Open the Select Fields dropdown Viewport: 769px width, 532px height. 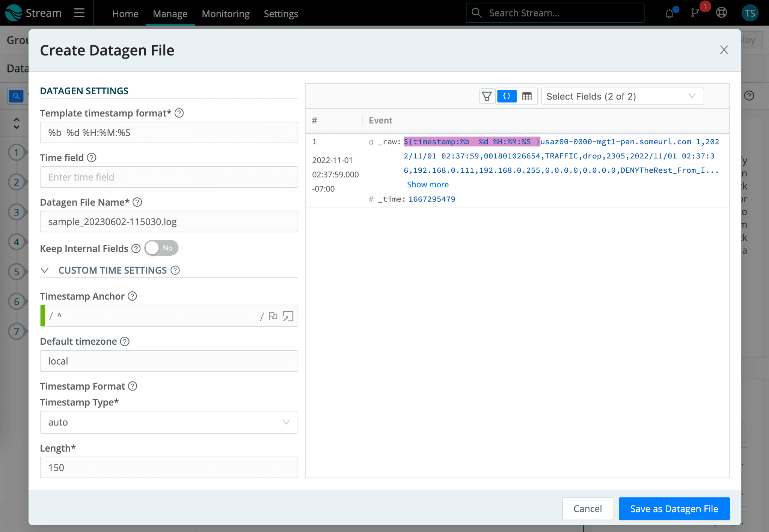(x=622, y=96)
